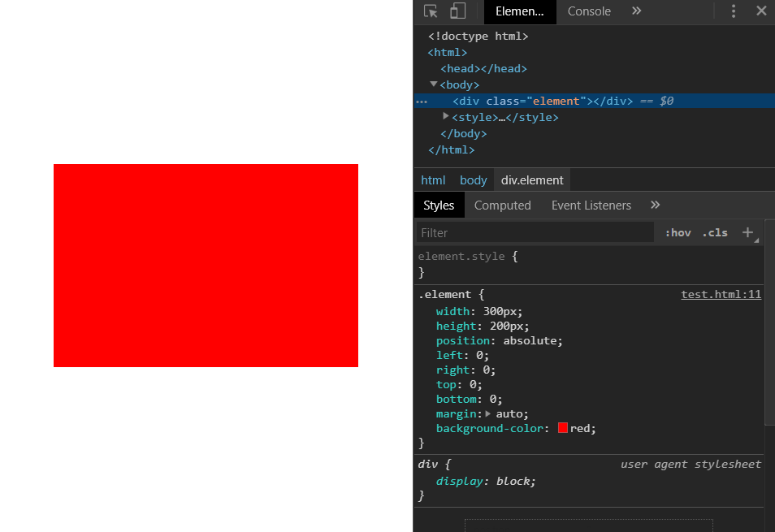The height and width of the screenshot is (532, 775).
Task: Open the red background-color swatch picker
Action: coord(562,428)
